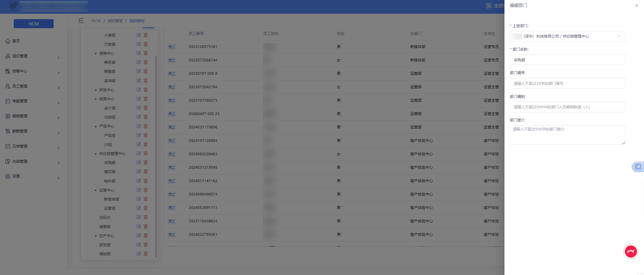Collapse the 供应链管理中心 tree node
This screenshot has width=644, height=275.
[x=96, y=154]
